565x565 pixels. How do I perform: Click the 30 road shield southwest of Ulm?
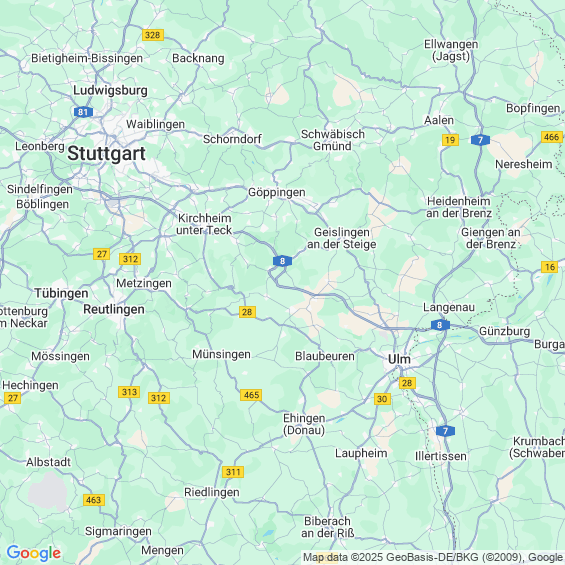(382, 399)
